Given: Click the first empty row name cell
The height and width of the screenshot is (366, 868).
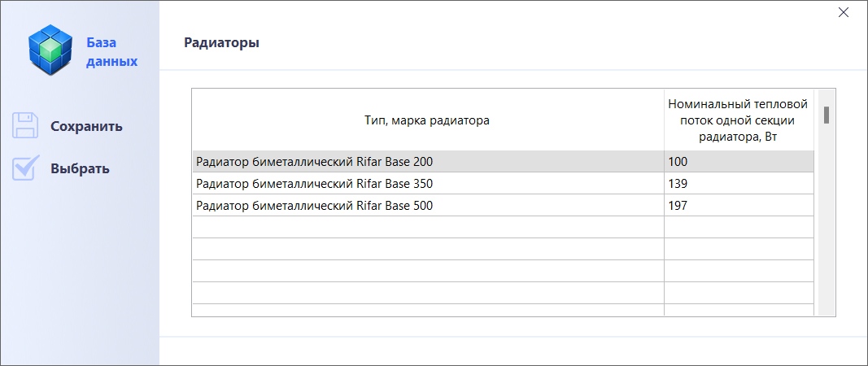Looking at the screenshot, I should coord(429,227).
